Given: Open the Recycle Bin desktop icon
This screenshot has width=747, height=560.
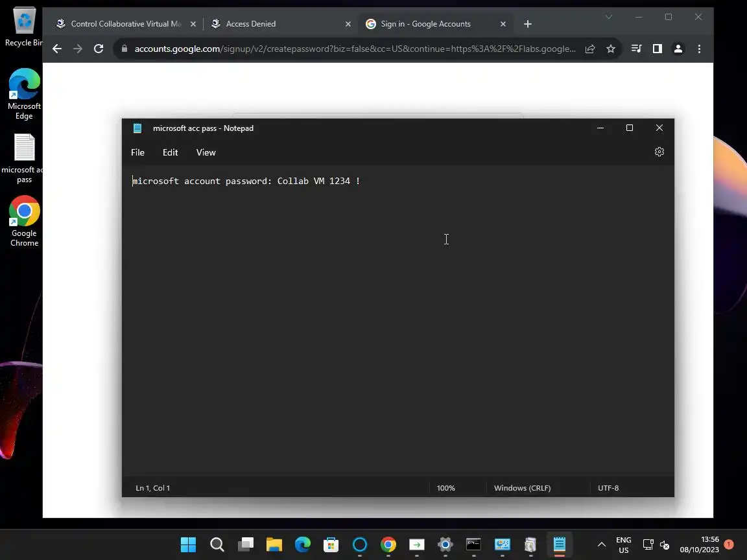Looking at the screenshot, I should tap(24, 27).
